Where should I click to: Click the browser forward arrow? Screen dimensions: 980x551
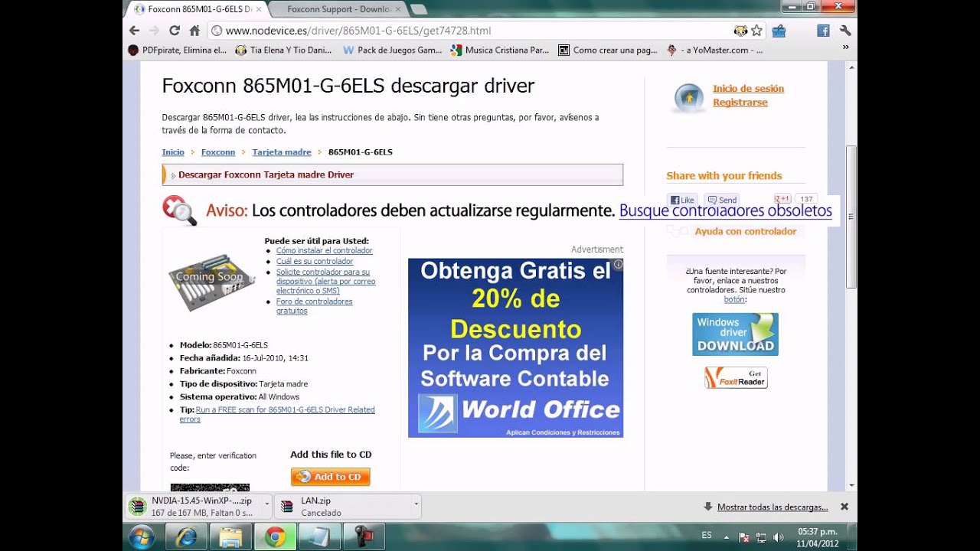(154, 31)
